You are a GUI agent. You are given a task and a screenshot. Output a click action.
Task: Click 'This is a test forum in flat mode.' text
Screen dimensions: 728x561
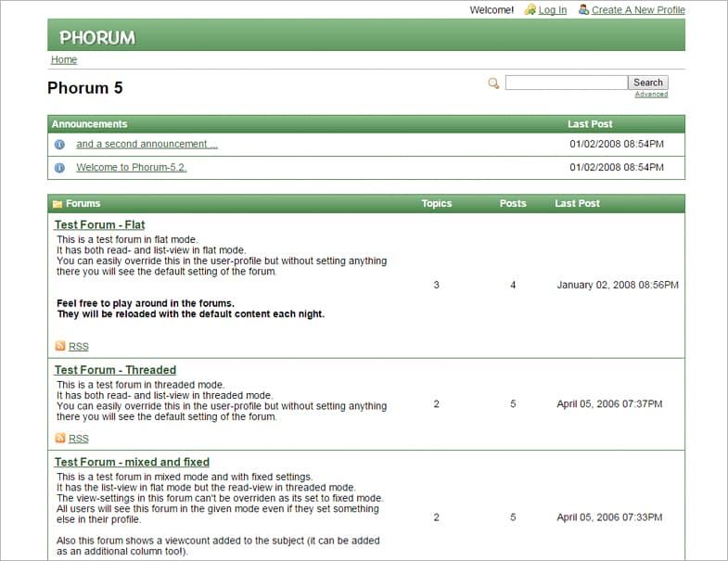[x=127, y=239]
